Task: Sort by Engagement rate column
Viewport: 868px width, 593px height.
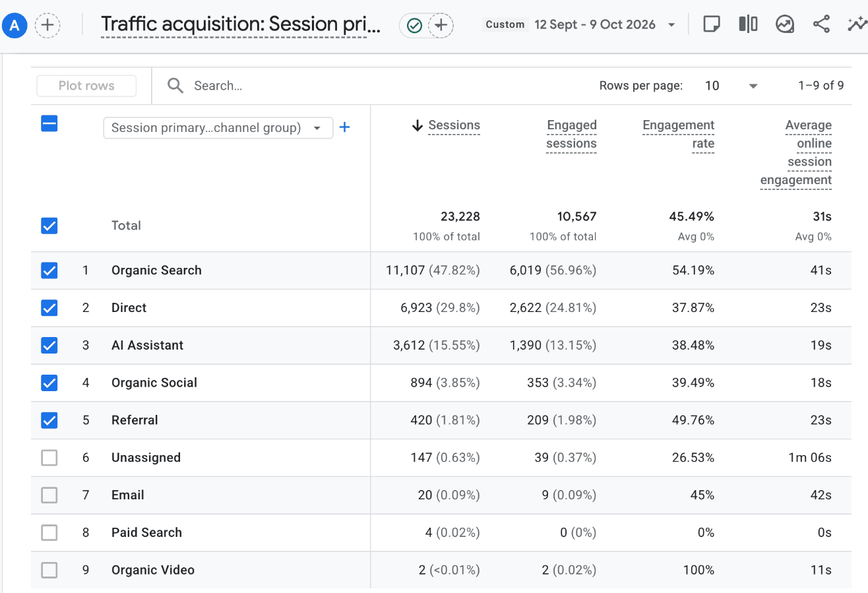Action: [679, 135]
